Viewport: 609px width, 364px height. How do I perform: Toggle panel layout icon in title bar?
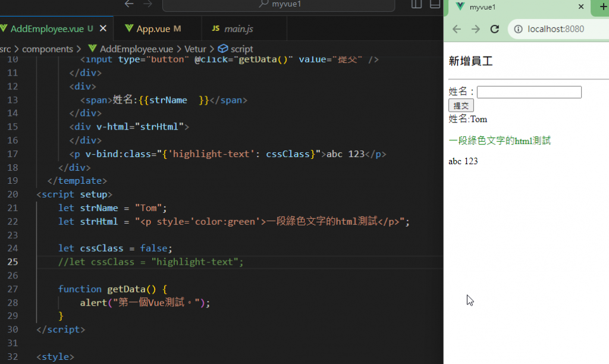[435, 4]
